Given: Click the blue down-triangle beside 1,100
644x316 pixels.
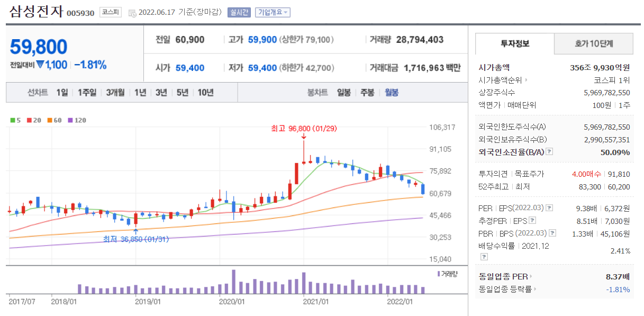Looking at the screenshot, I should (41, 65).
